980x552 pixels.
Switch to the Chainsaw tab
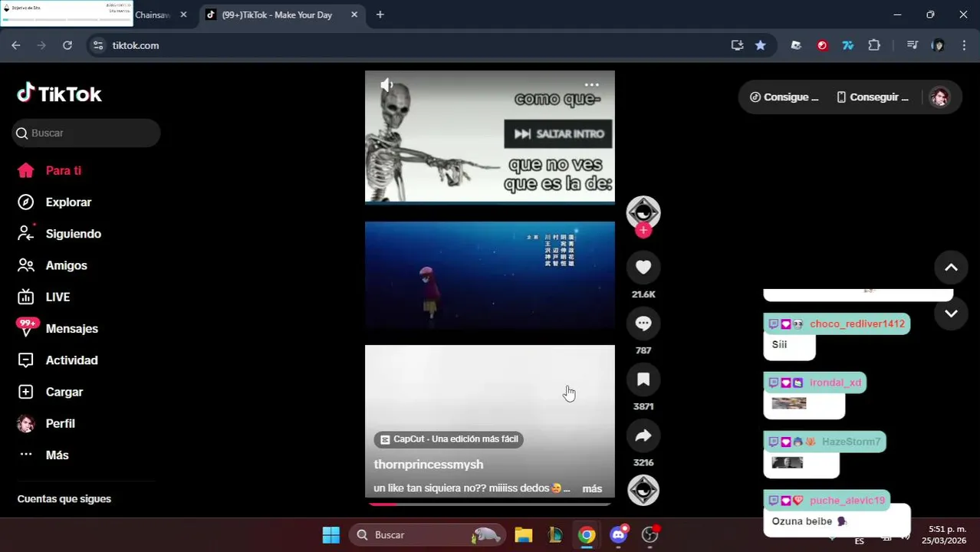pyautogui.click(x=152, y=15)
